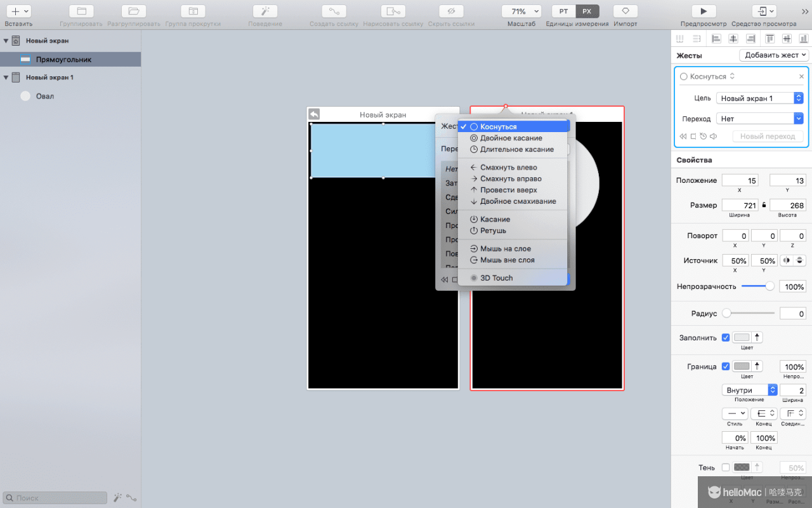The height and width of the screenshot is (508, 812).
Task: Choose Мышь на слое option
Action: [x=513, y=249]
